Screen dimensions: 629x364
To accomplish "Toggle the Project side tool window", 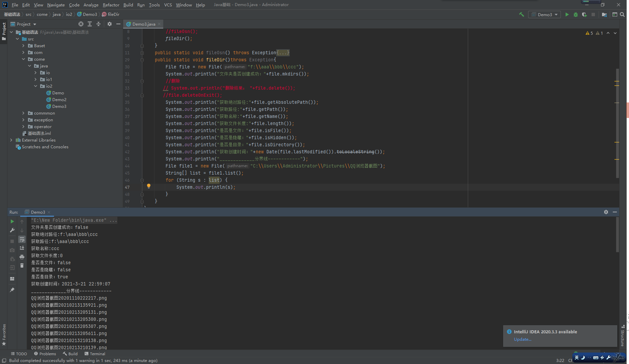I will (x=4, y=31).
